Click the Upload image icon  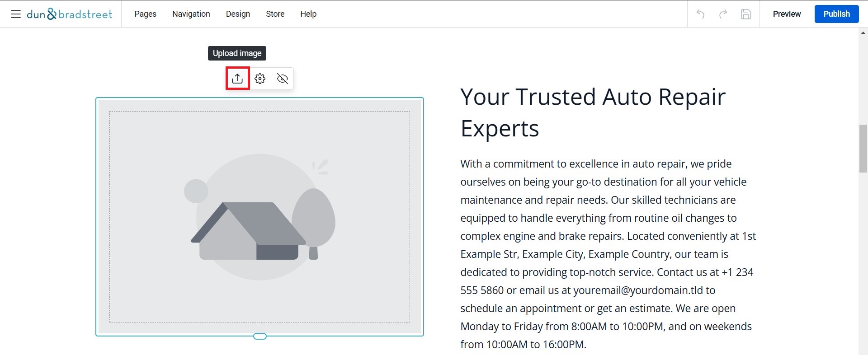[x=237, y=79]
